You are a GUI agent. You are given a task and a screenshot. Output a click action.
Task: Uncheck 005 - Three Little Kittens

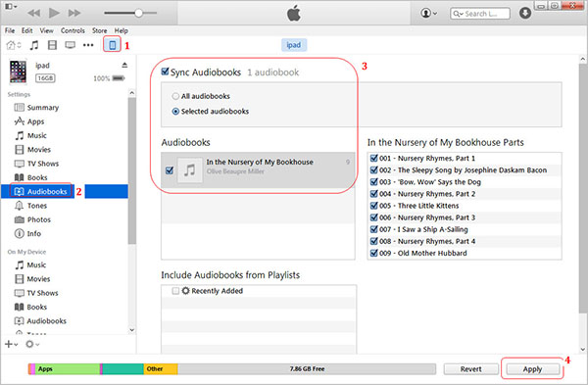(374, 206)
